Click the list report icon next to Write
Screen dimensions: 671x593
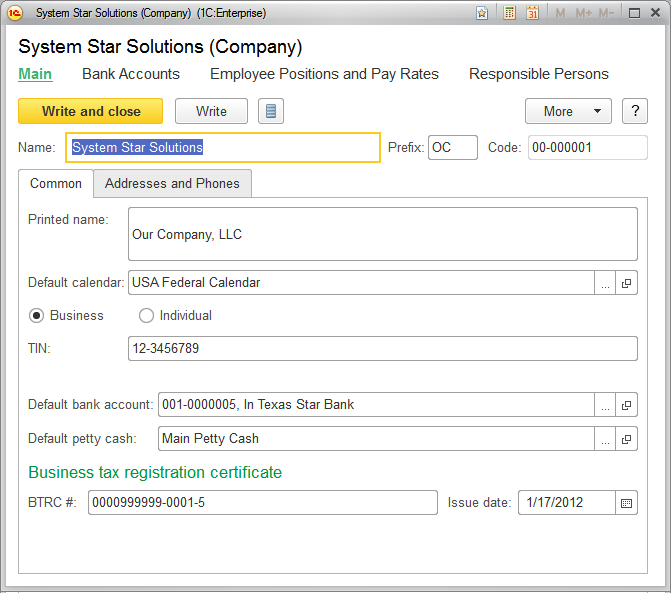point(271,111)
